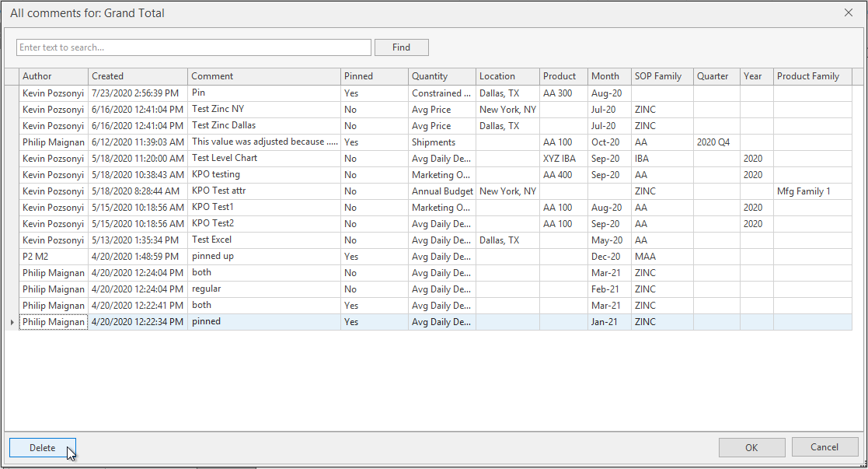Click the Find button
Viewport: 868px width, 469px height.
point(401,47)
